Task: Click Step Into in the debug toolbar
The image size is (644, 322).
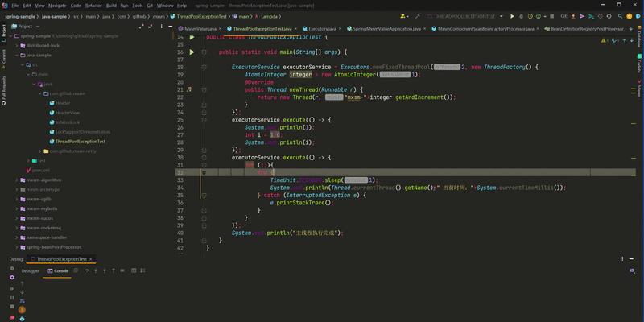Action: point(96,271)
